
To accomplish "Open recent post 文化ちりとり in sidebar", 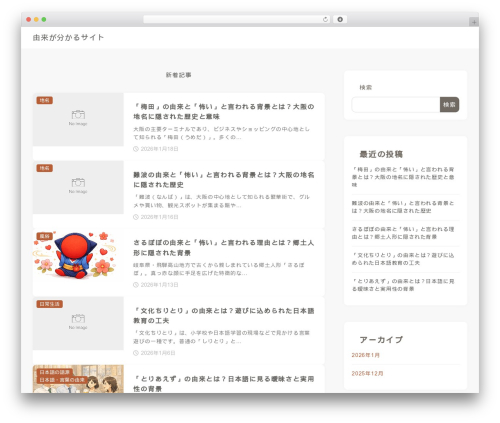I will (x=403, y=259).
